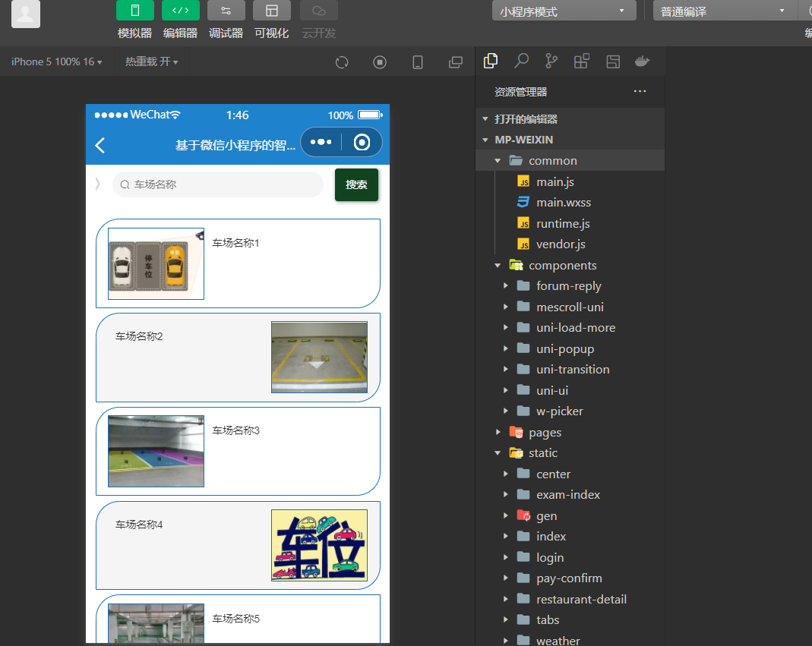Collapse the common folder
812x646 pixels.
[570, 160]
